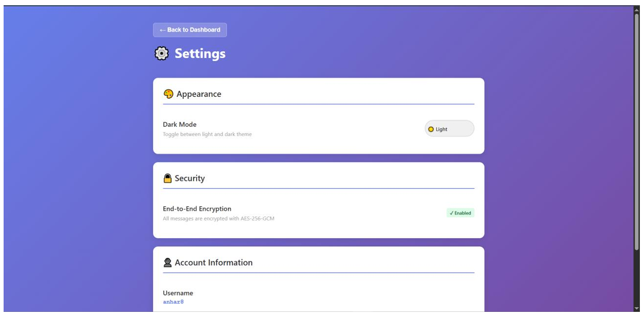
Task: Click the padlock icon next to Security
Action: [x=167, y=178]
